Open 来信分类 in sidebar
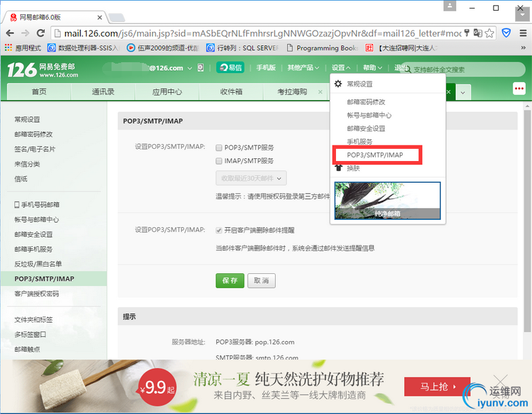The height and width of the screenshot is (414, 532). click(27, 164)
